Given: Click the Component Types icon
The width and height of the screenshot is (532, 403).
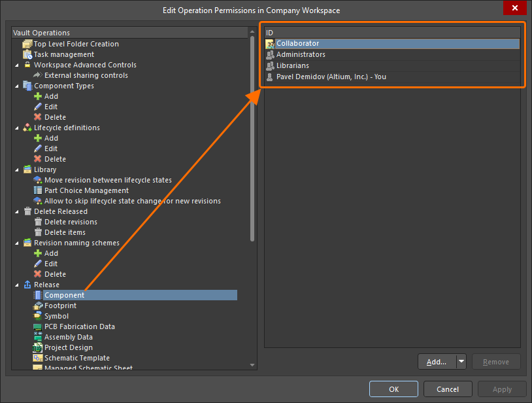Looking at the screenshot, I should coord(27,86).
